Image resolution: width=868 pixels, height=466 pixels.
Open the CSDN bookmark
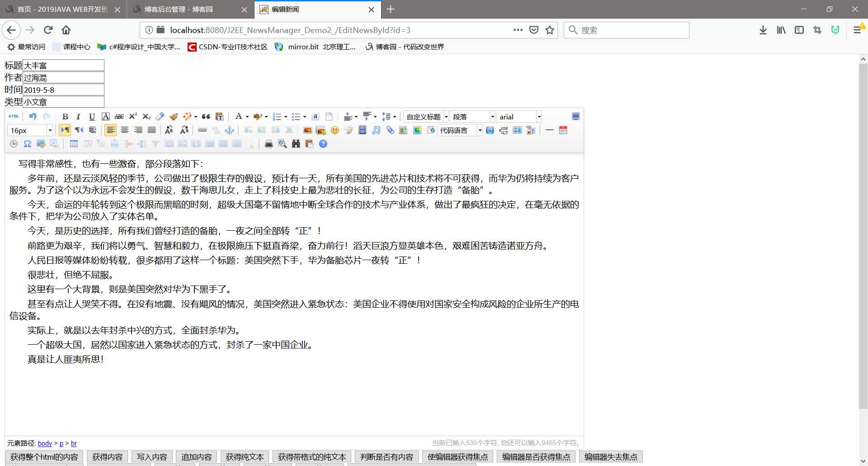(228, 47)
